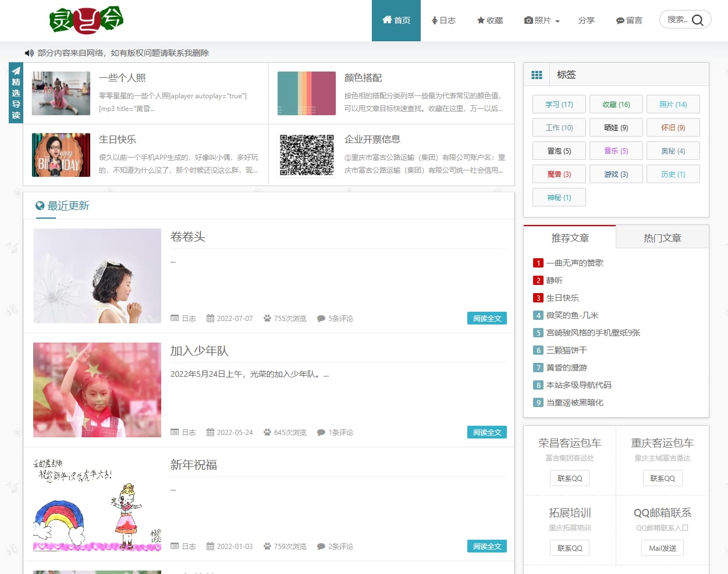
Task: Click the globe icon beside 最近更新
Action: [40, 206]
